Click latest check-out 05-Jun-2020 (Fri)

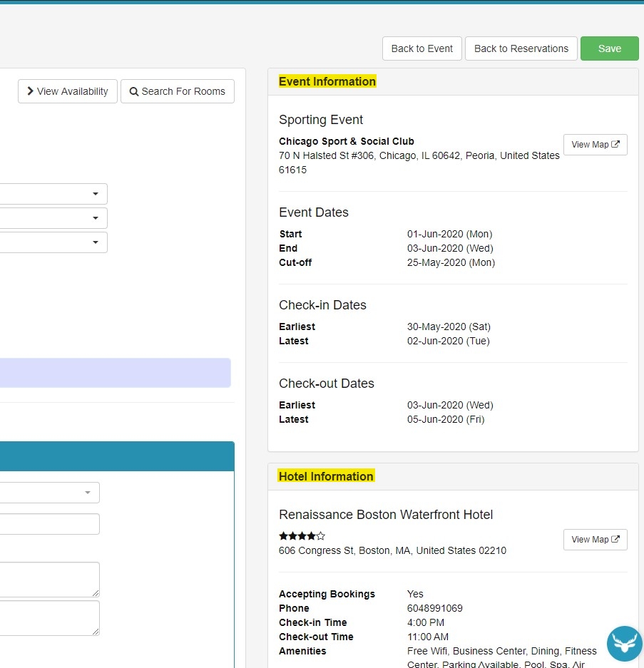pos(446,419)
